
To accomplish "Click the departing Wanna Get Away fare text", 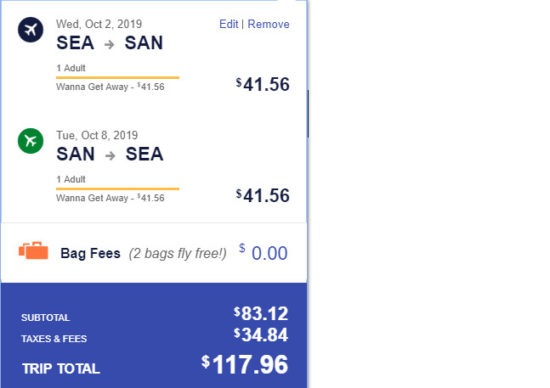I will [x=110, y=87].
